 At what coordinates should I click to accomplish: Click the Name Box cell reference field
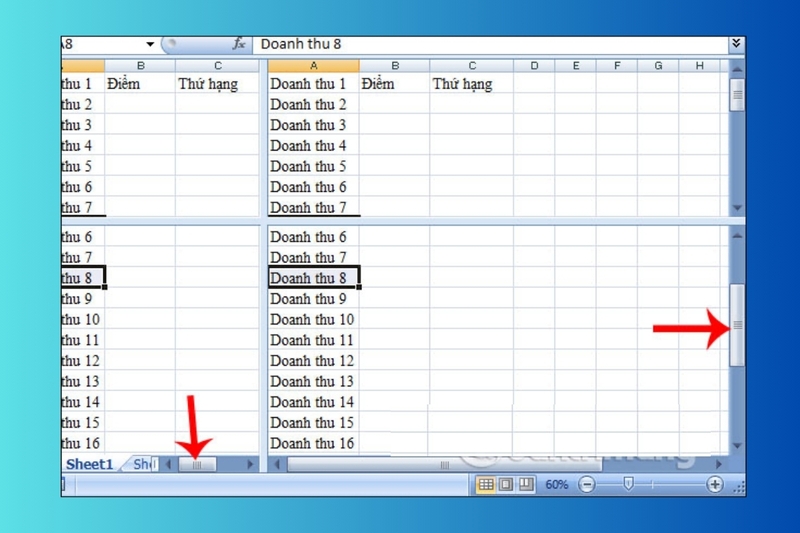pyautogui.click(x=102, y=44)
